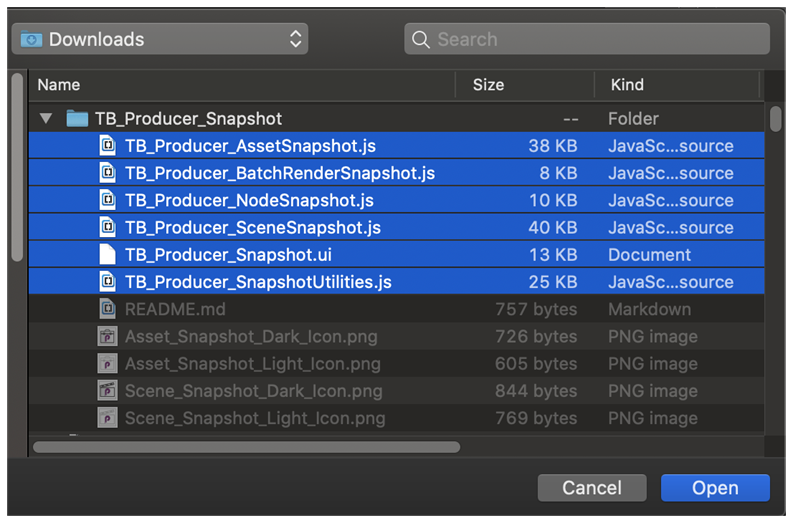This screenshot has height=523, width=793.
Task: Click the Asset_Snapshot_Dark_Icon.png thumbnail icon
Action: [107, 336]
